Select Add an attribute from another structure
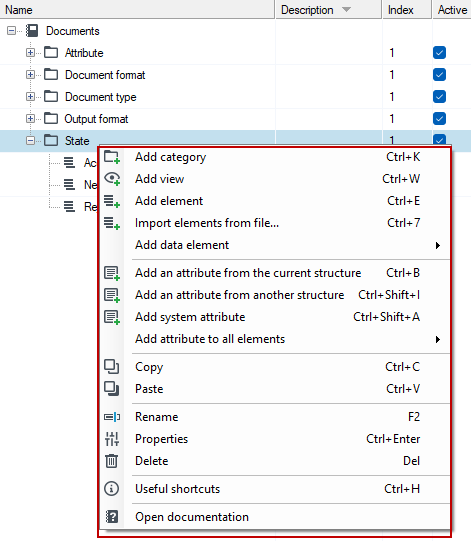The image size is (471, 541). point(275,295)
